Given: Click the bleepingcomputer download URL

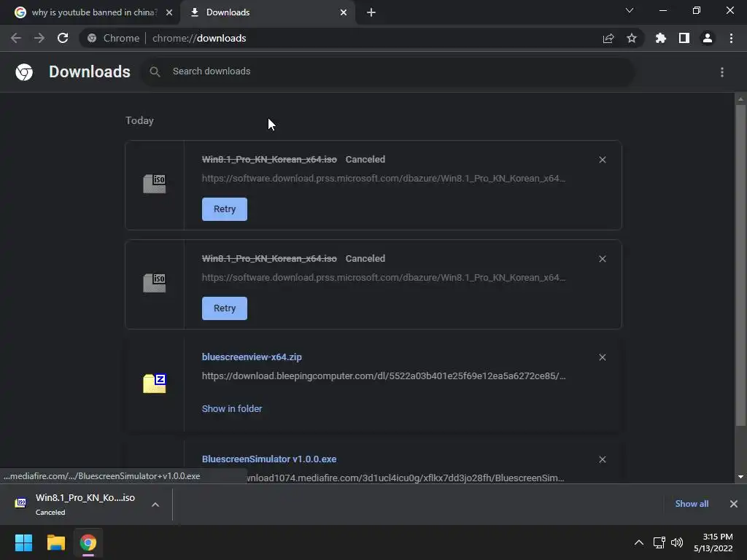Looking at the screenshot, I should pyautogui.click(x=384, y=376).
